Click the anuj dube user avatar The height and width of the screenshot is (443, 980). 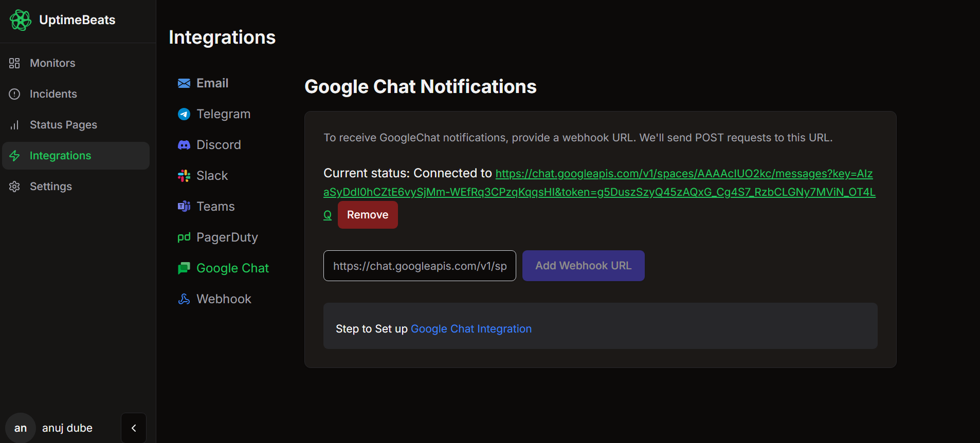[21, 428]
